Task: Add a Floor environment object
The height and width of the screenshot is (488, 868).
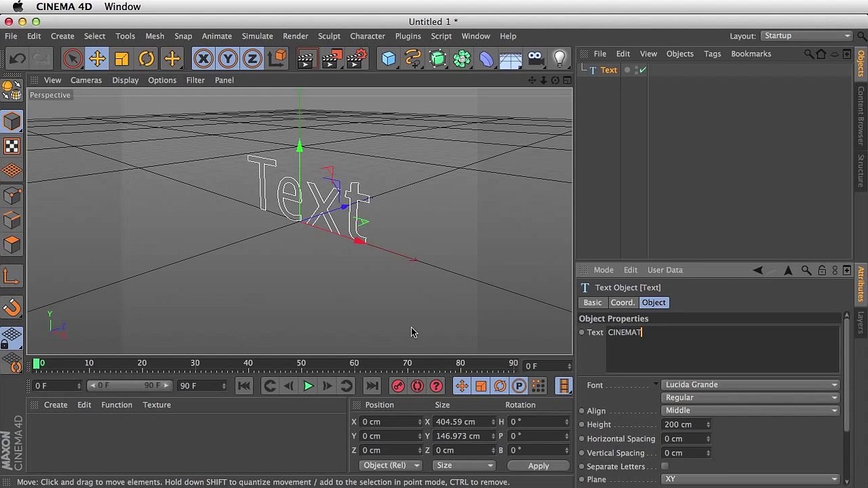Action: pos(511,59)
